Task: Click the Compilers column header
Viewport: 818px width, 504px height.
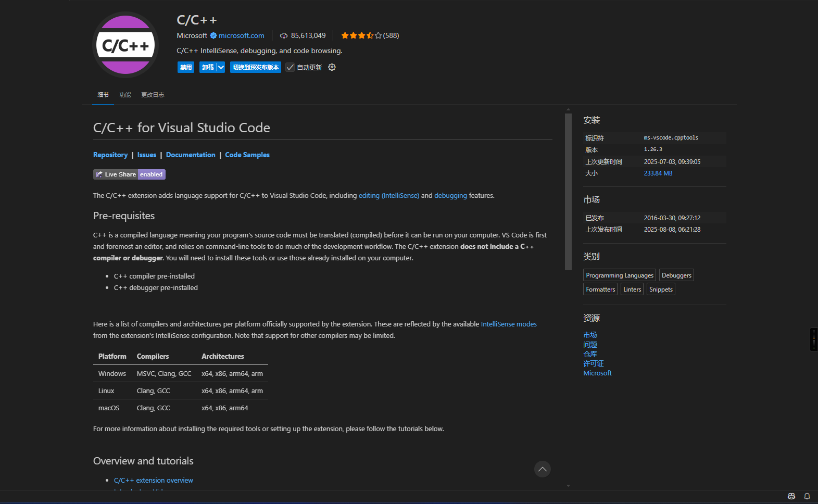Action: point(153,356)
